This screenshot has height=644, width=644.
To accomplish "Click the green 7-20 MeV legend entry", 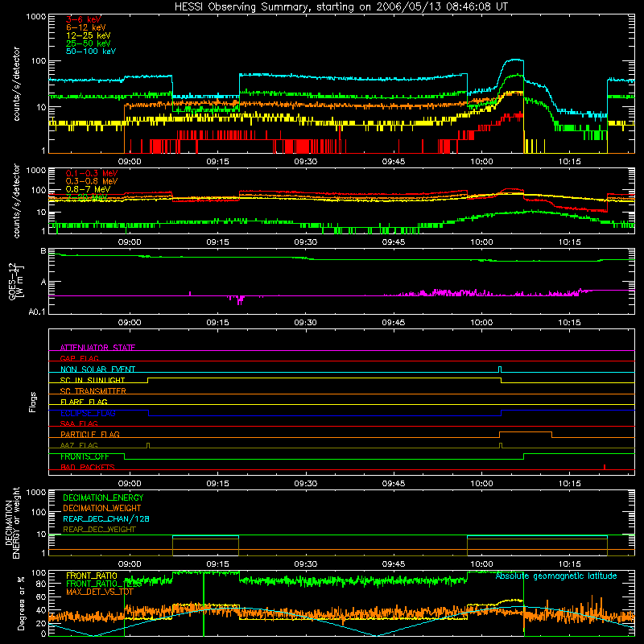I will tap(87, 197).
